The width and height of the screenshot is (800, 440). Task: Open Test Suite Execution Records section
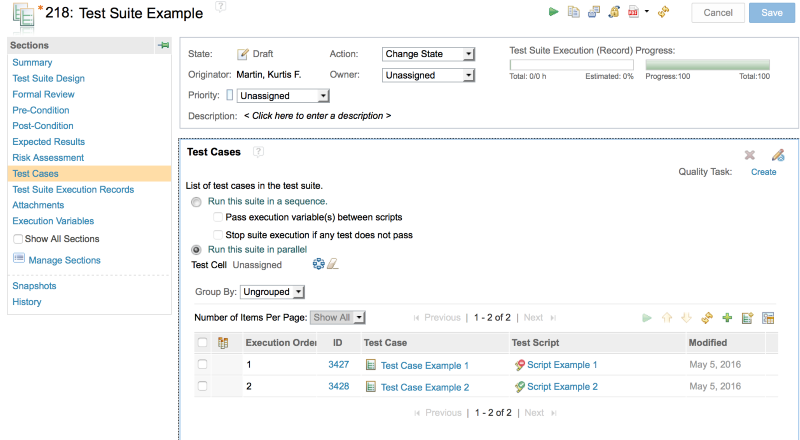73,189
